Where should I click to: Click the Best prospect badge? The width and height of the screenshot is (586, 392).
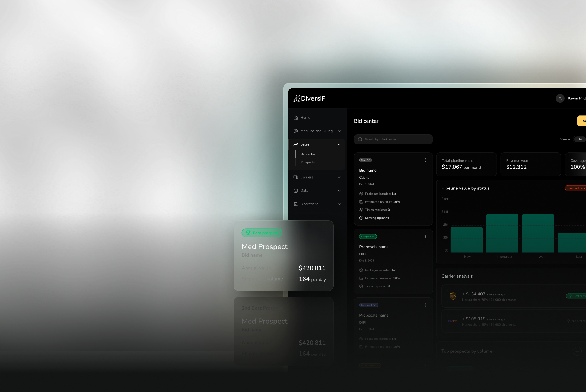(x=262, y=233)
